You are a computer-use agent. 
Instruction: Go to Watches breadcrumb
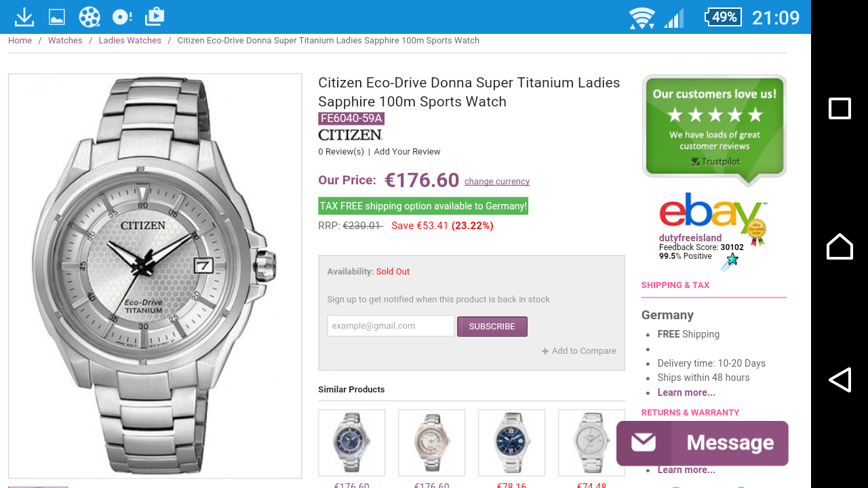[65, 41]
